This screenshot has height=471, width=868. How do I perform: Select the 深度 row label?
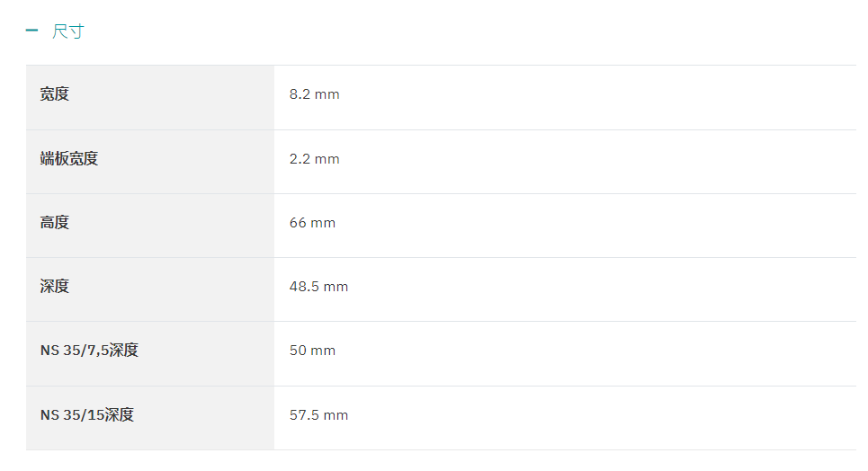tap(54, 286)
